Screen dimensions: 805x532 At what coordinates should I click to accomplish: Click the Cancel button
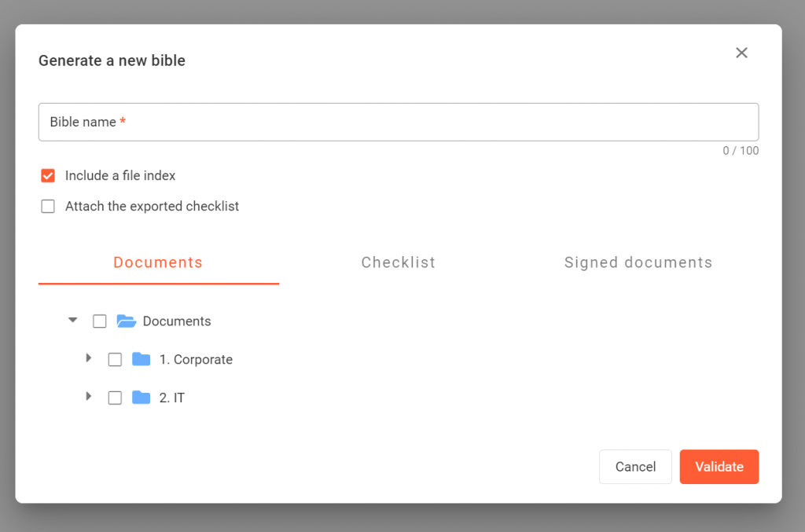click(635, 467)
